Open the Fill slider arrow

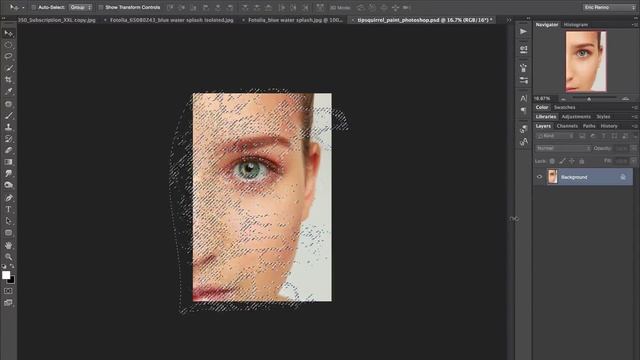click(633, 161)
